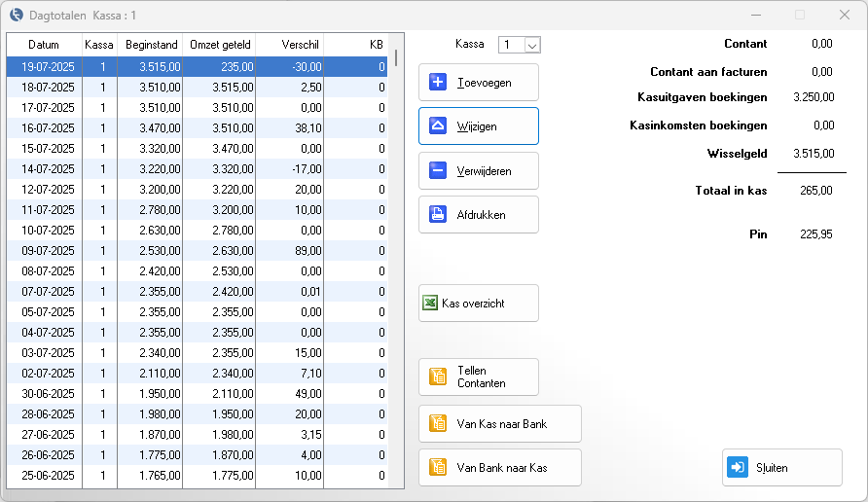This screenshot has height=502, width=868.
Task: Click the Verwijderen button label
Action: [485, 171]
